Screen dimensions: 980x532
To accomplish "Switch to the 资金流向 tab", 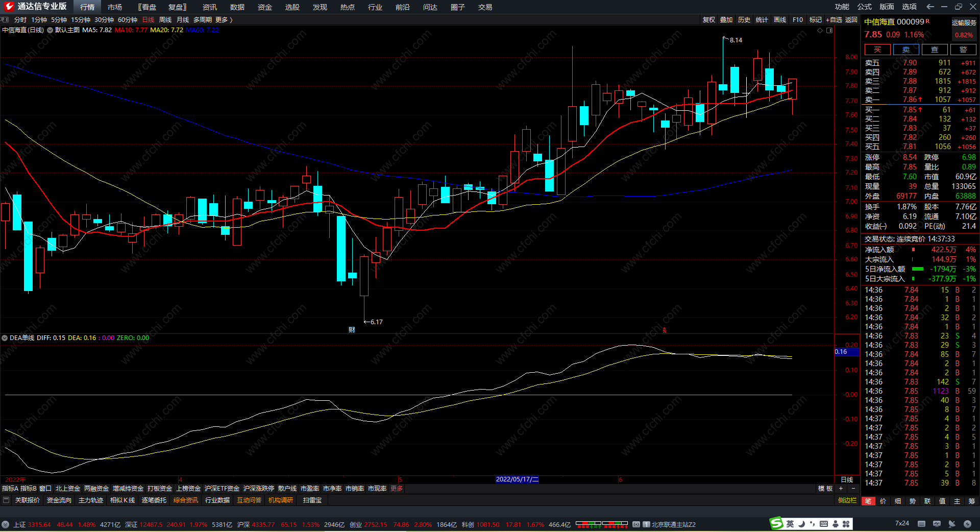I will pyautogui.click(x=59, y=500).
